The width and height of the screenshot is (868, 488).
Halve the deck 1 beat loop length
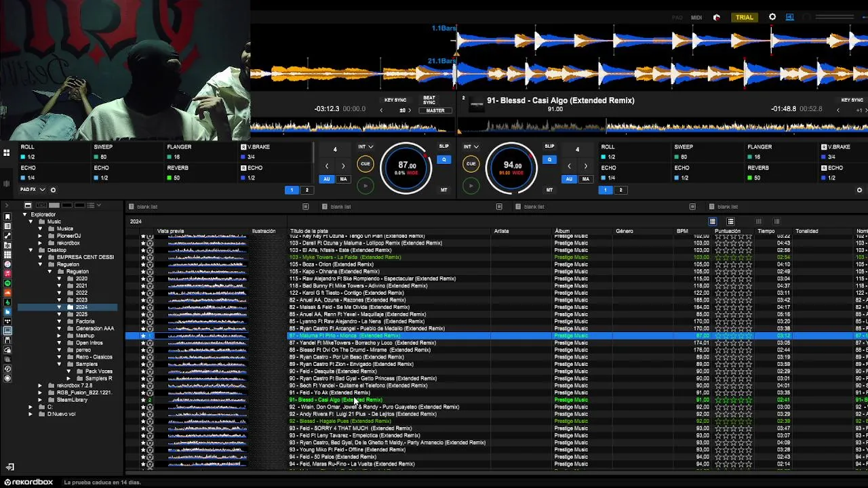click(x=326, y=166)
